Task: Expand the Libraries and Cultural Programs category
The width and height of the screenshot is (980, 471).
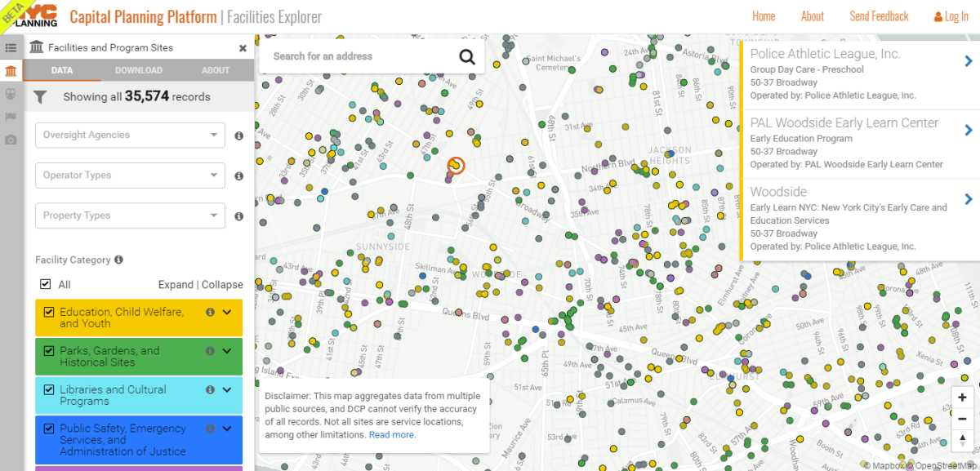Action: click(227, 389)
